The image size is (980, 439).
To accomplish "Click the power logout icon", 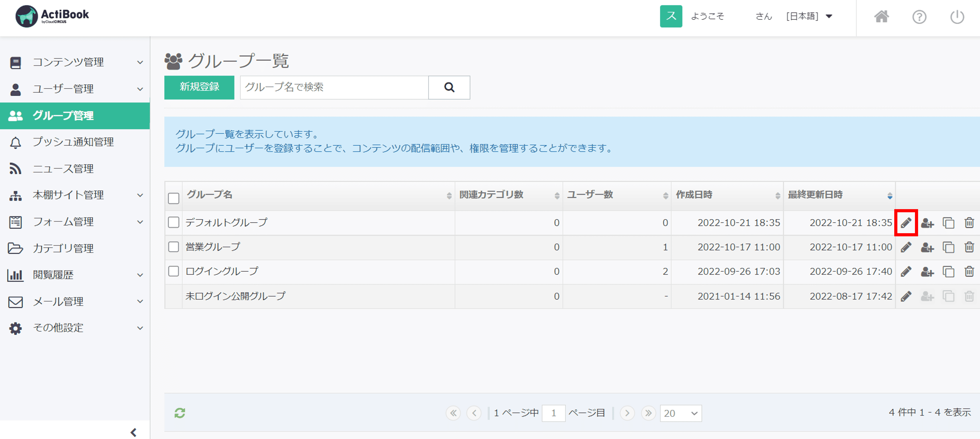I will [957, 17].
